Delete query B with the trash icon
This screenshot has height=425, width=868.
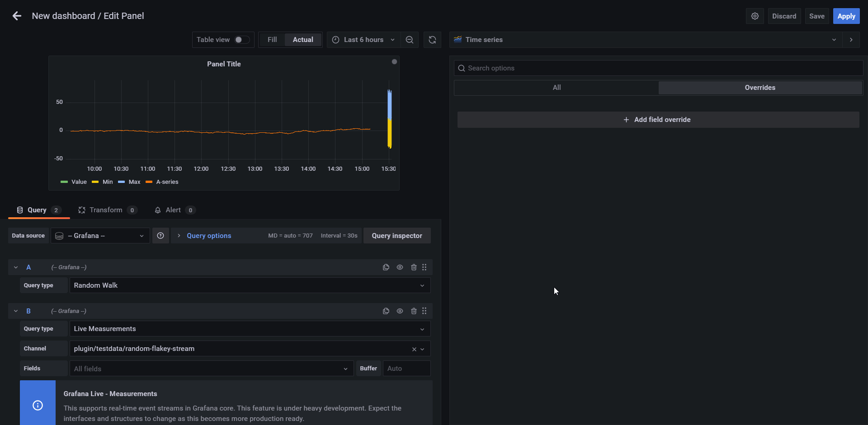pyautogui.click(x=414, y=311)
